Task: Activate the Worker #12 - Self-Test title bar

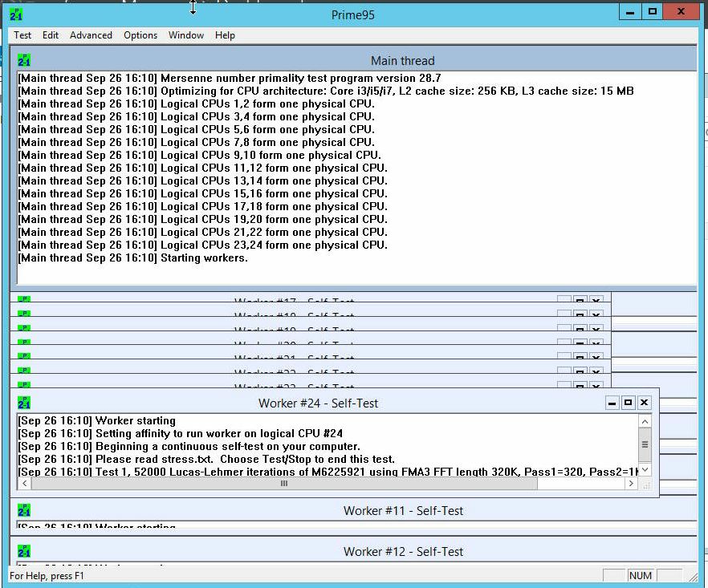Action: 403,551
